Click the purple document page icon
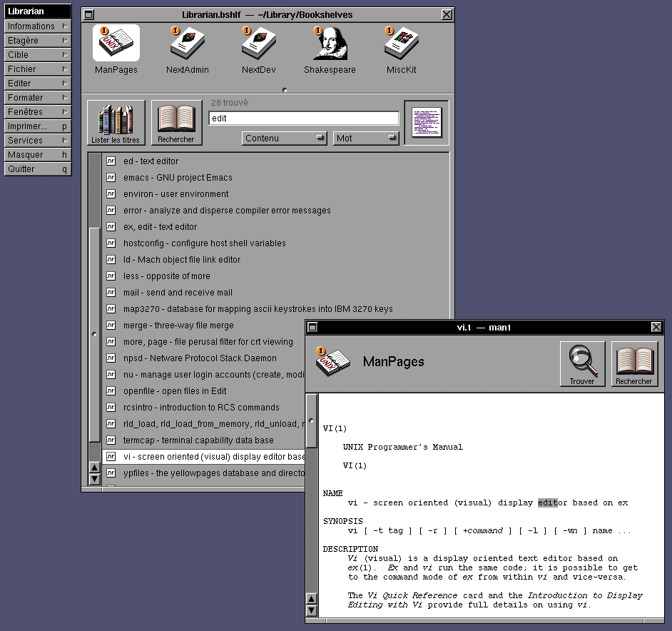Image resolution: width=672 pixels, height=631 pixels. 427,123
